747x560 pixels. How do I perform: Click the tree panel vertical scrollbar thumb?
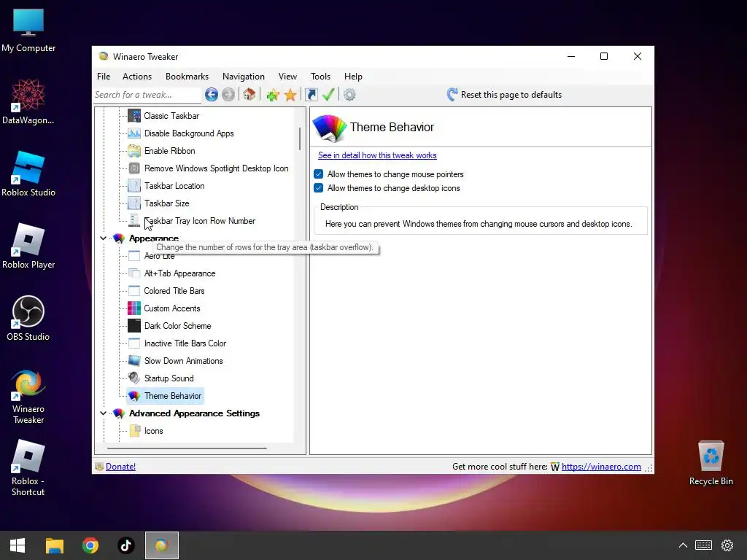[300, 139]
